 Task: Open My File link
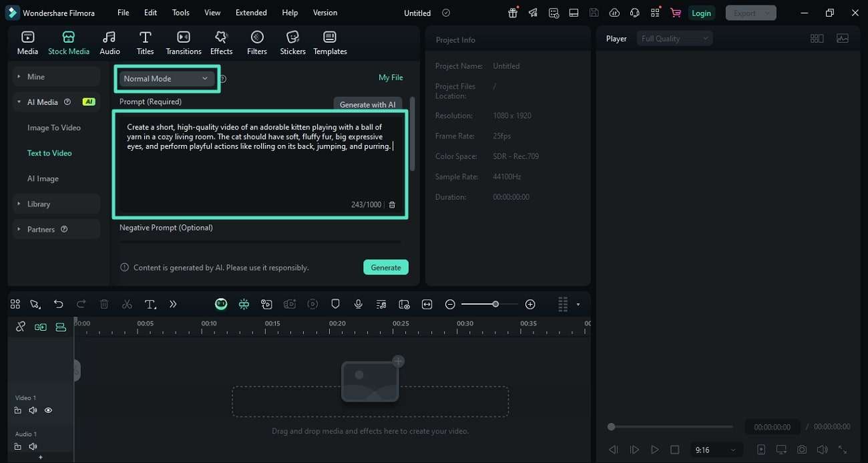click(x=391, y=78)
